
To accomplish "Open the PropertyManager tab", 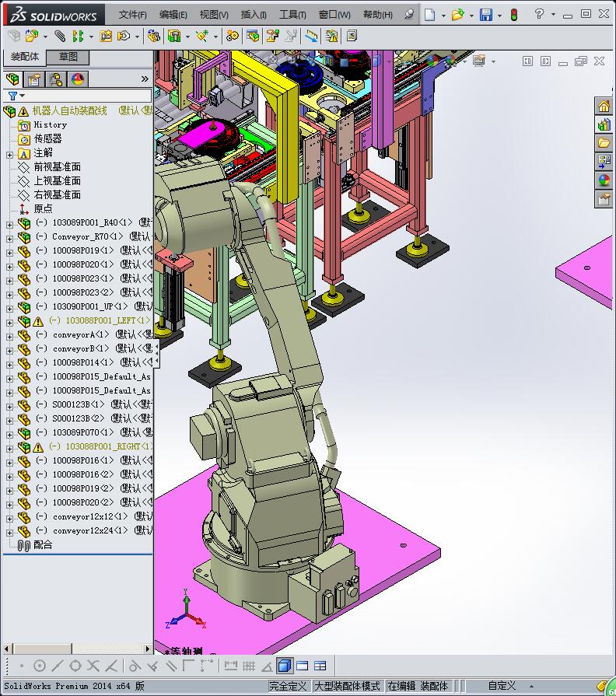I will pos(34,79).
